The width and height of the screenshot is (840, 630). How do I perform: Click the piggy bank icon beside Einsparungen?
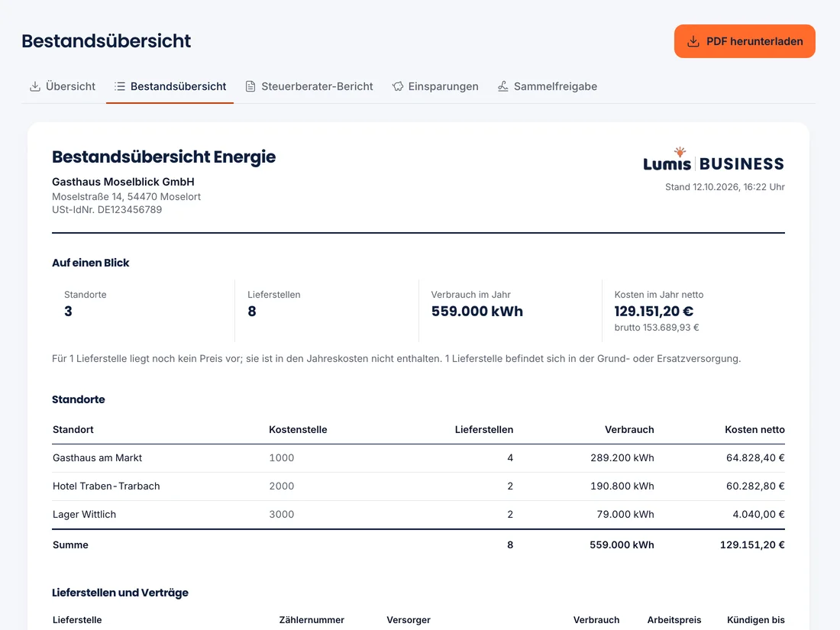(x=398, y=86)
